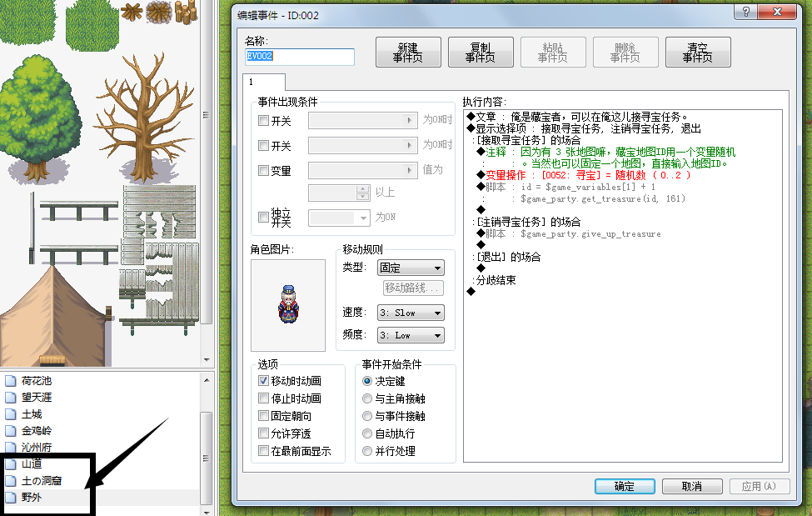812x516 pixels.
Task: Select the 显示选择项 command line
Action: (x=584, y=129)
